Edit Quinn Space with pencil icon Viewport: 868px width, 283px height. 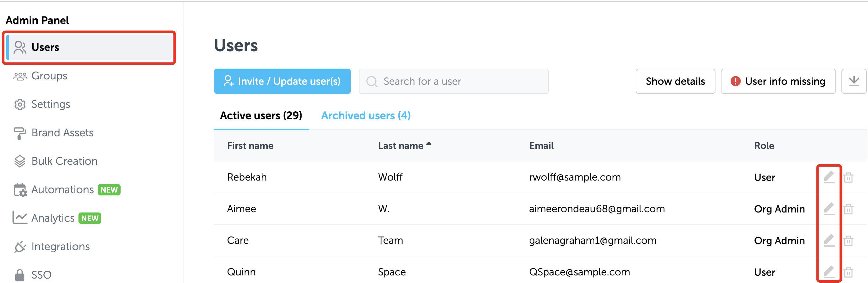click(x=829, y=272)
